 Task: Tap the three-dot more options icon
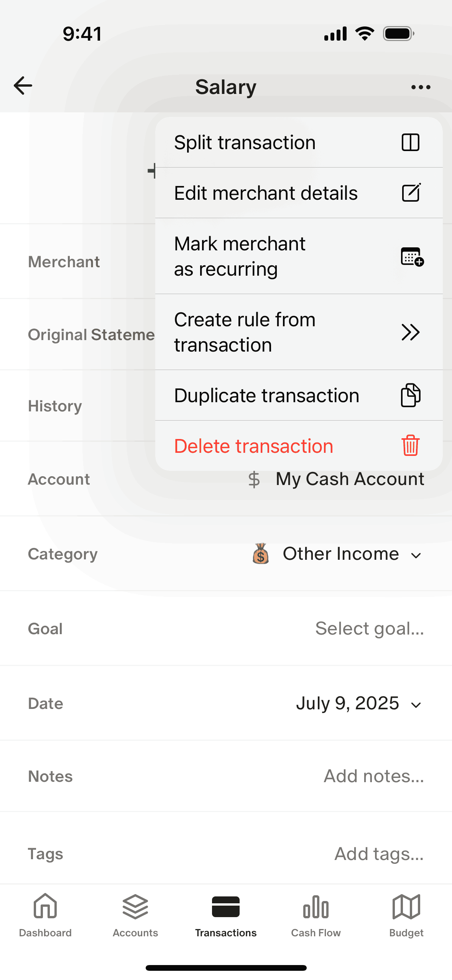pos(421,87)
